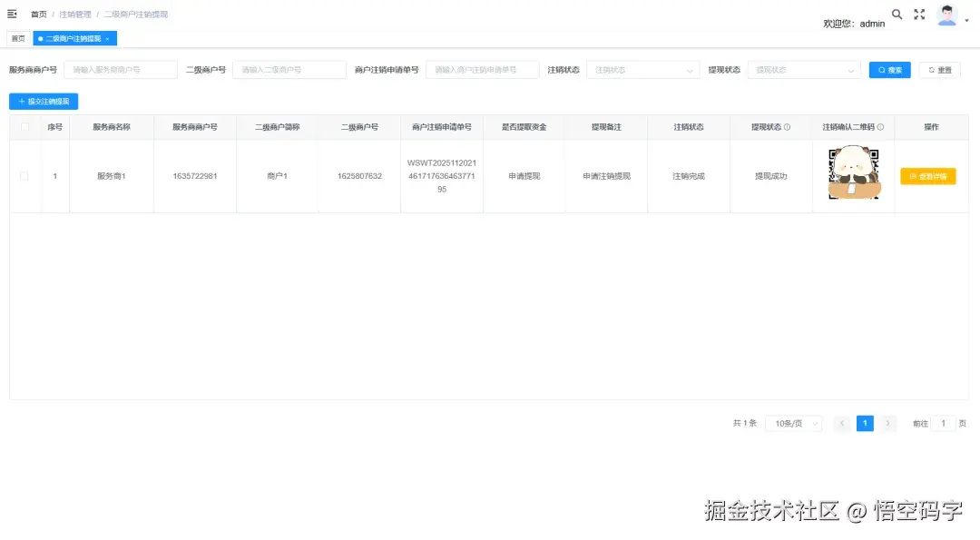Click the global search magnifier icon
This screenshot has width=980, height=540.
coord(897,15)
